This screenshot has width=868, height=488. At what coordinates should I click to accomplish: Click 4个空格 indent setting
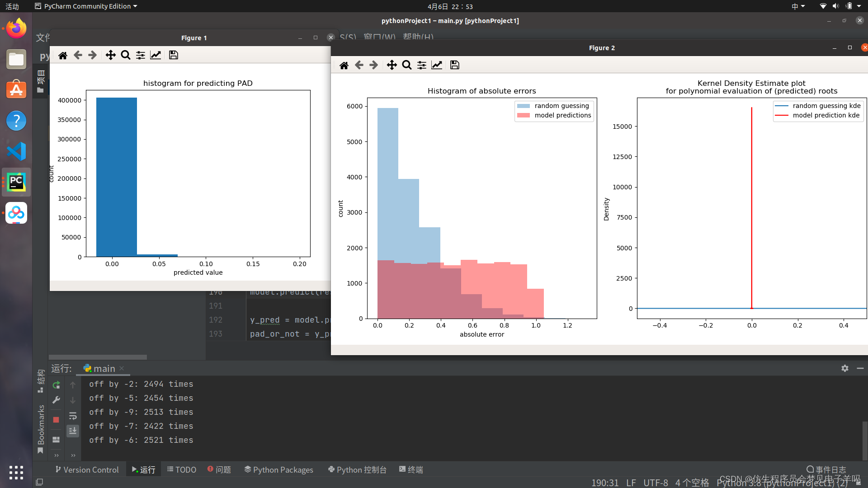[x=692, y=483]
